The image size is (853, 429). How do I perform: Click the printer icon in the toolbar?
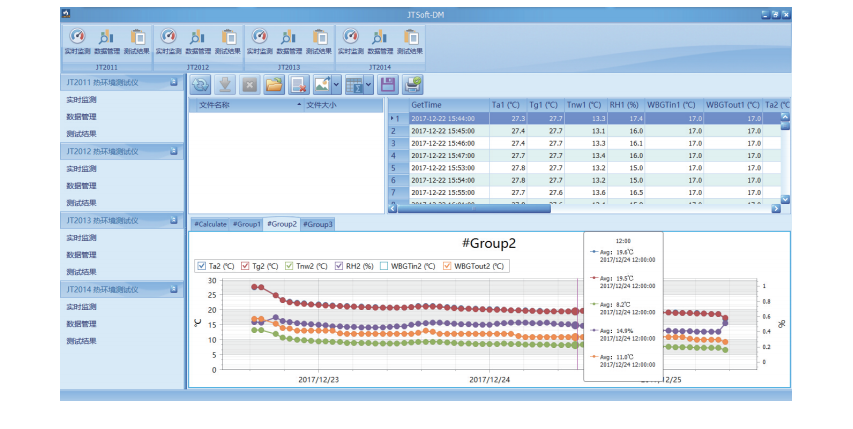(x=412, y=86)
